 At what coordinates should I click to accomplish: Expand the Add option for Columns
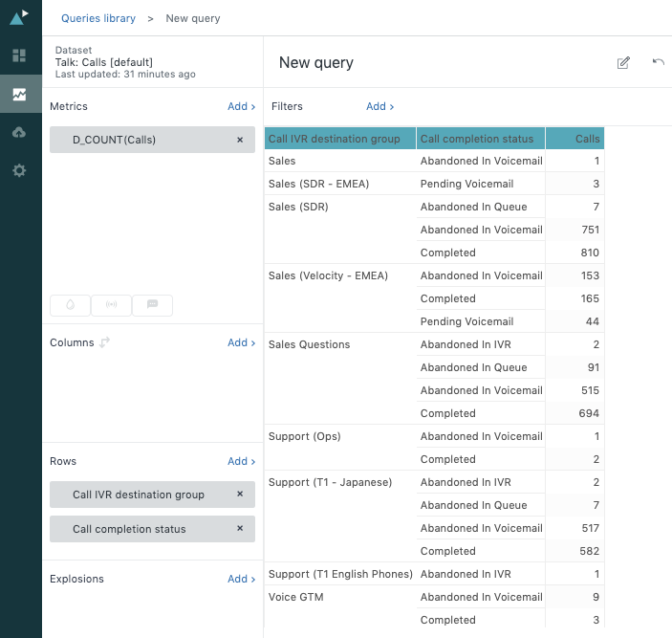click(241, 342)
